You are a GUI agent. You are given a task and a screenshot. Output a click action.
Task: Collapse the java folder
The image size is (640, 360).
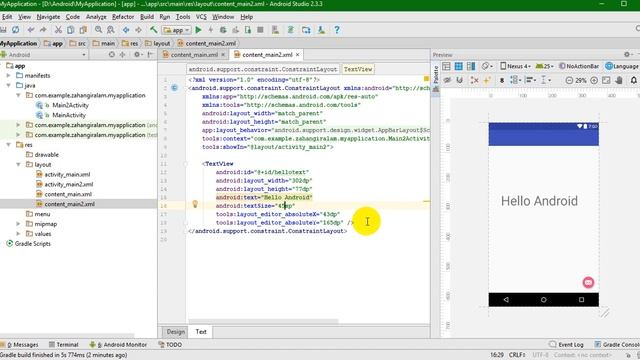pyautogui.click(x=9, y=85)
